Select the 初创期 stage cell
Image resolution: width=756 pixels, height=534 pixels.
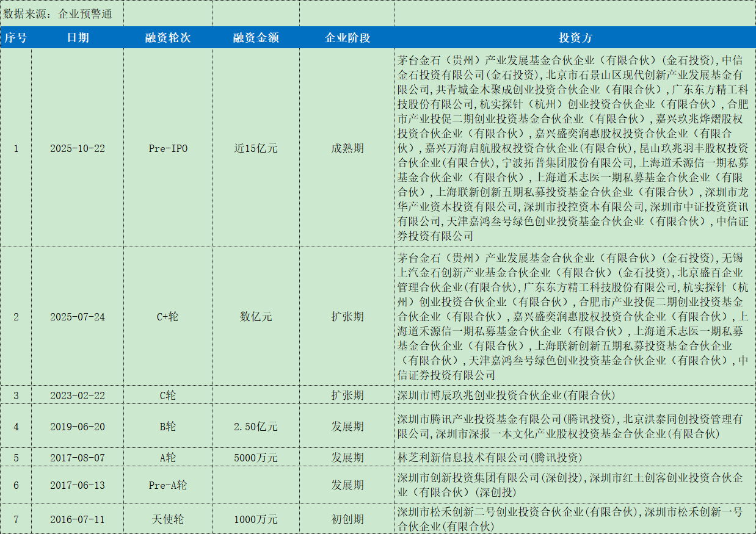click(347, 519)
